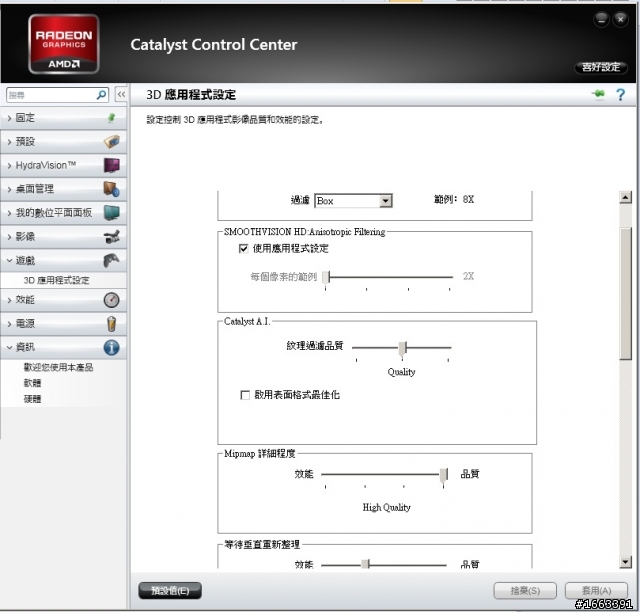Toggle 使用應用程式設定 checkbox

[x=244, y=249]
